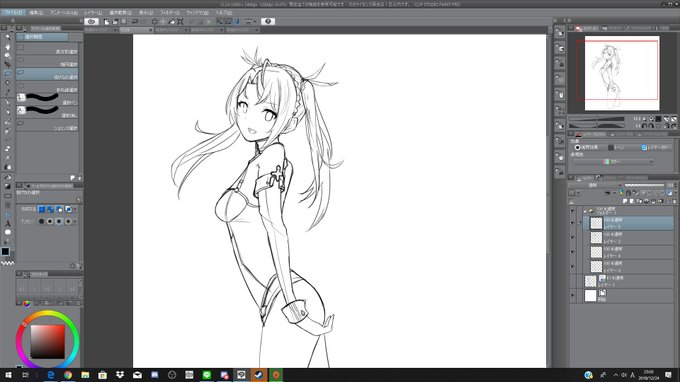
Task: Select the Text 'A' tool
Action: [x=7, y=224]
